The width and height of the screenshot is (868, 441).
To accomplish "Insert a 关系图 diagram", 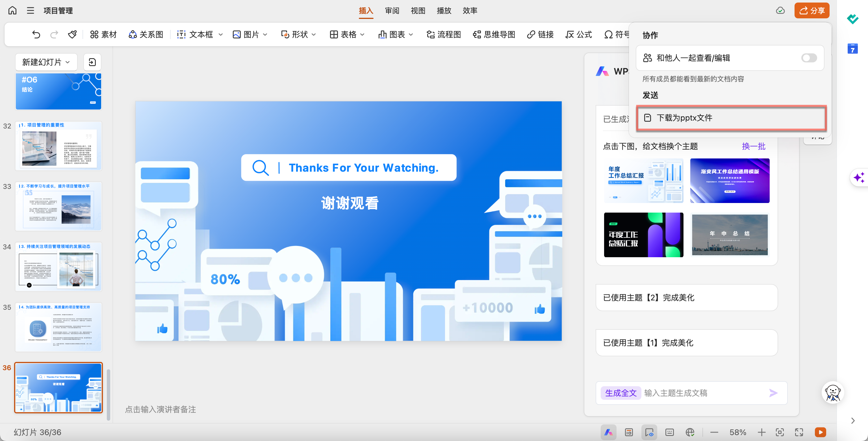I will click(146, 34).
